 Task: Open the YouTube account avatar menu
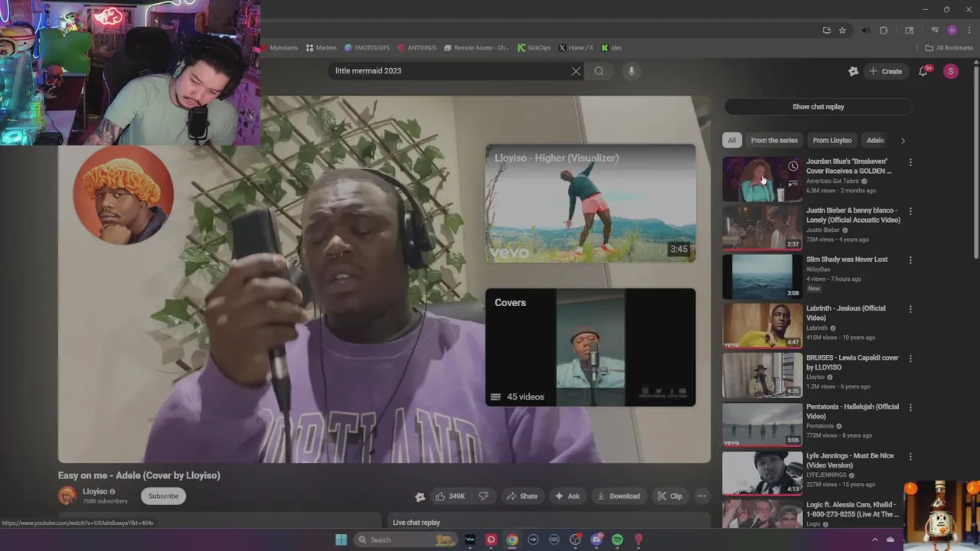click(951, 71)
